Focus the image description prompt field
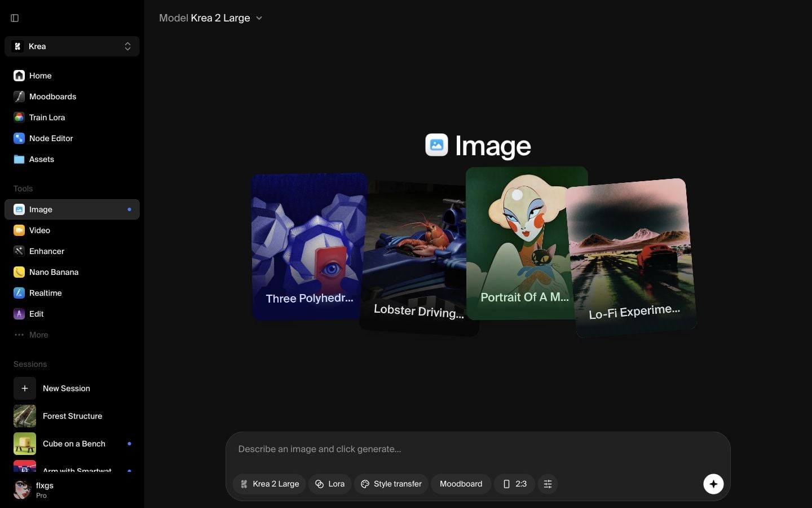 point(478,449)
